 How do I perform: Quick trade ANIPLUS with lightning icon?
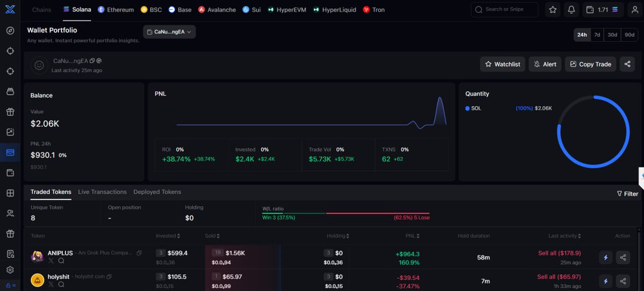point(605,258)
